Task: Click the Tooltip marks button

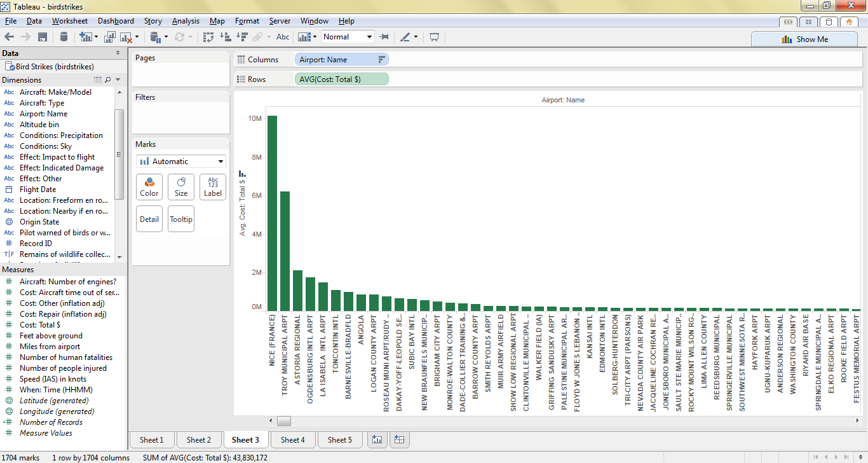Action: coord(181,219)
